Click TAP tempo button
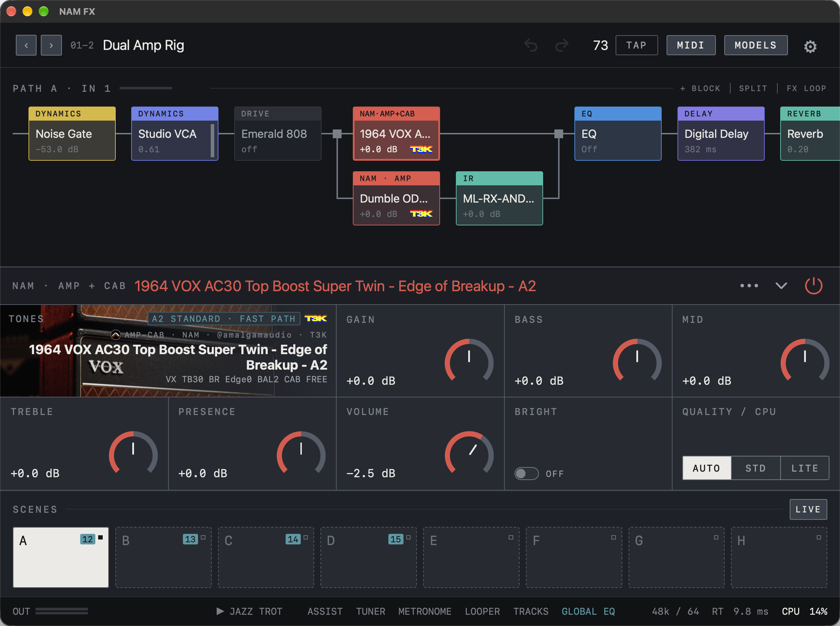 (636, 45)
